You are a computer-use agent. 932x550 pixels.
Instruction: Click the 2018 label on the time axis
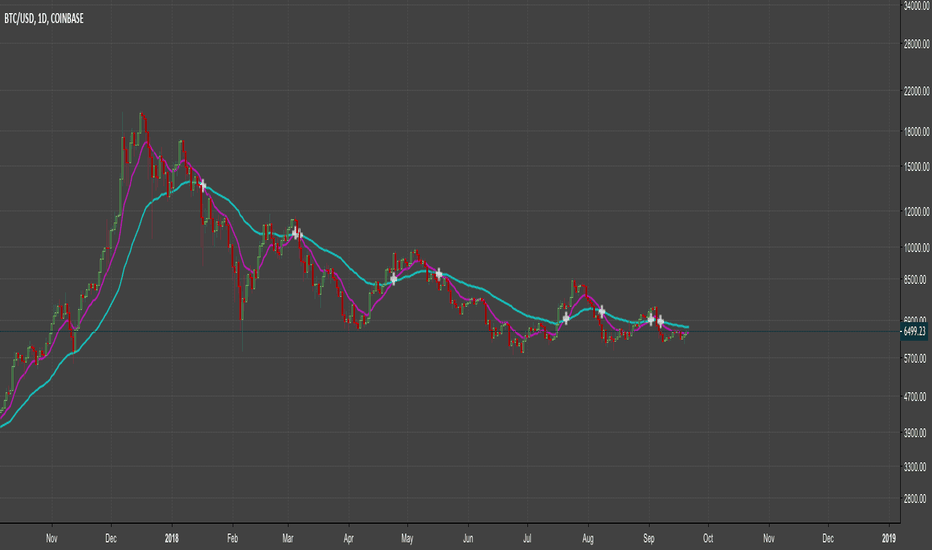(x=172, y=539)
